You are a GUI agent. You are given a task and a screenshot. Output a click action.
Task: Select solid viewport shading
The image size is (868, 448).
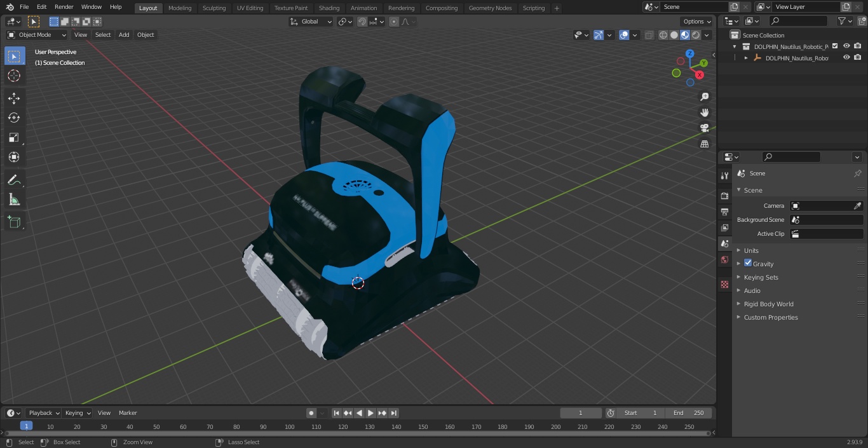[674, 35]
